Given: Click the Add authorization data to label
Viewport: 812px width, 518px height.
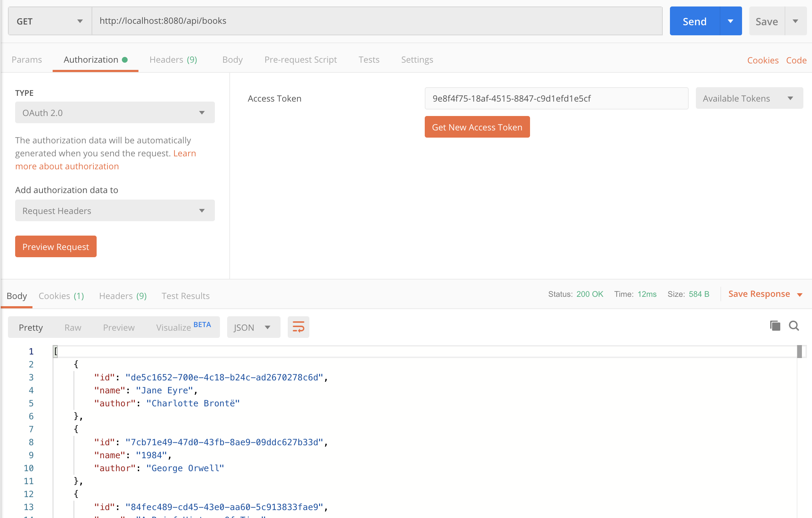Looking at the screenshot, I should click(67, 190).
